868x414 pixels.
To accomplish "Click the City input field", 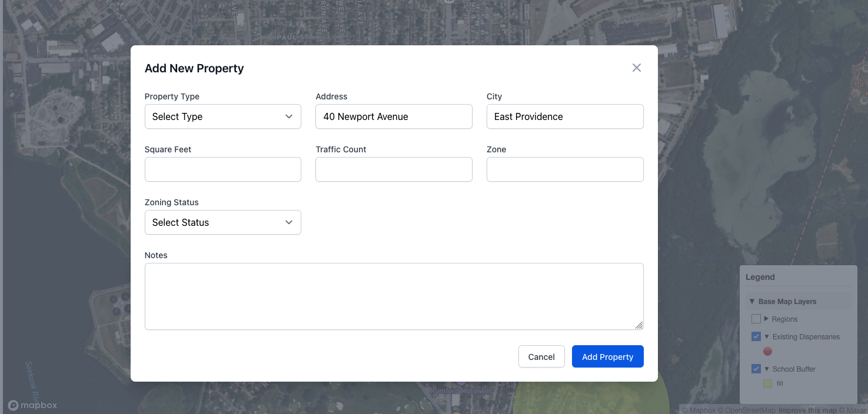I will click(x=565, y=116).
